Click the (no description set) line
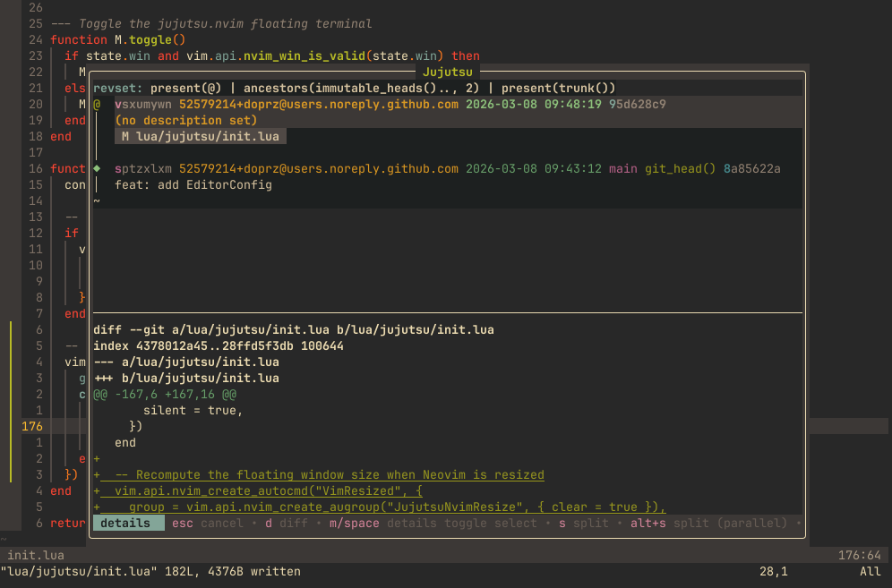Screen dimensions: 892x588 tap(186, 121)
